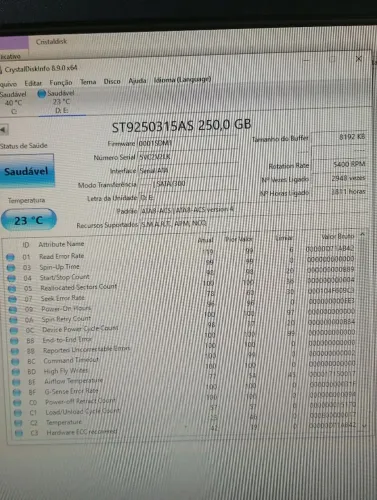377x500 pixels.
Task: Select the C: disk tab showing 40 °C
Action: click(13, 103)
